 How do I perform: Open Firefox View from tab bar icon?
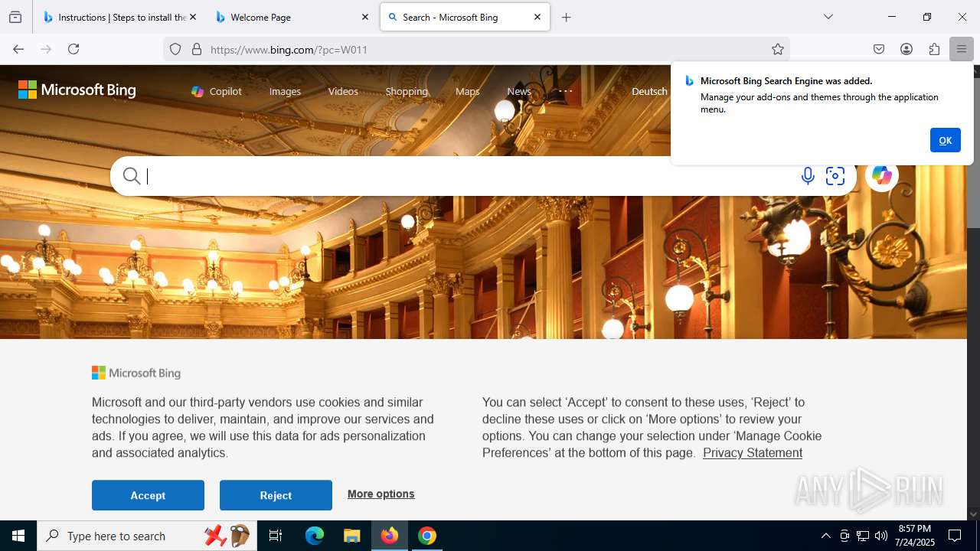[15, 17]
